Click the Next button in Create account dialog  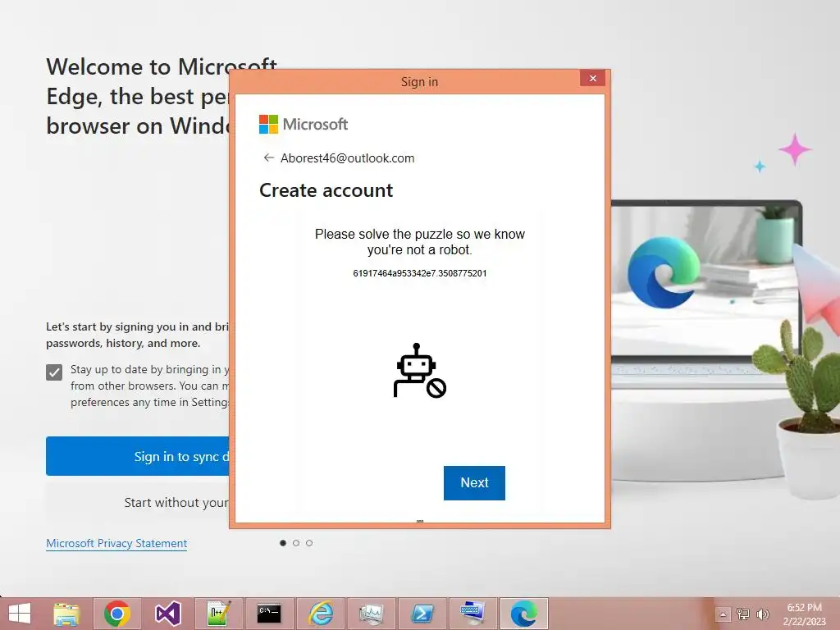pyautogui.click(x=474, y=482)
